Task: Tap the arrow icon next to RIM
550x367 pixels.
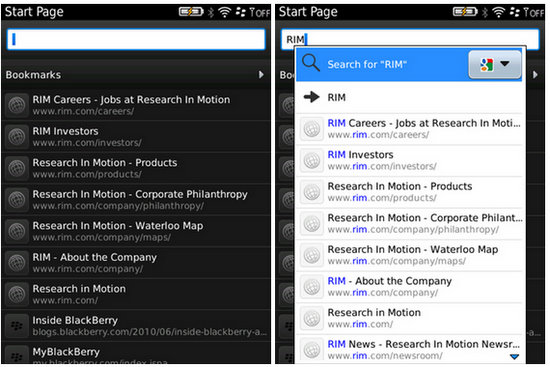Action: 311,97
